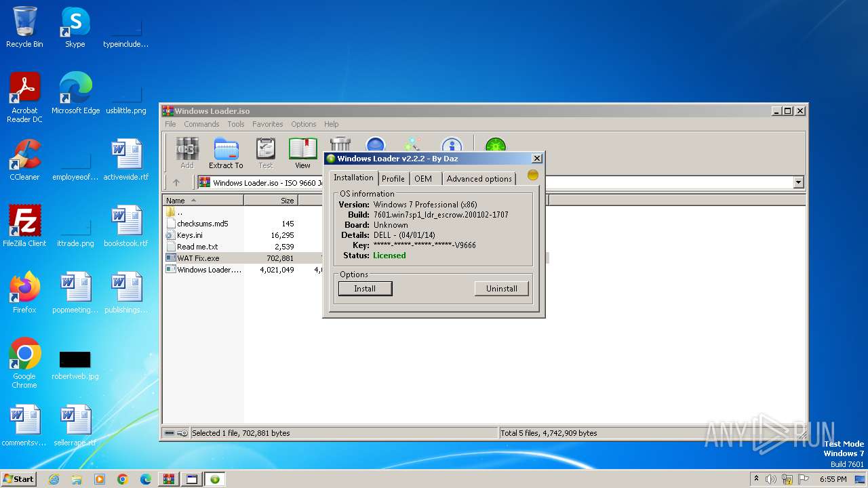Image resolution: width=868 pixels, height=488 pixels.
Task: Click the WinRAR taskbar button
Action: (x=169, y=479)
